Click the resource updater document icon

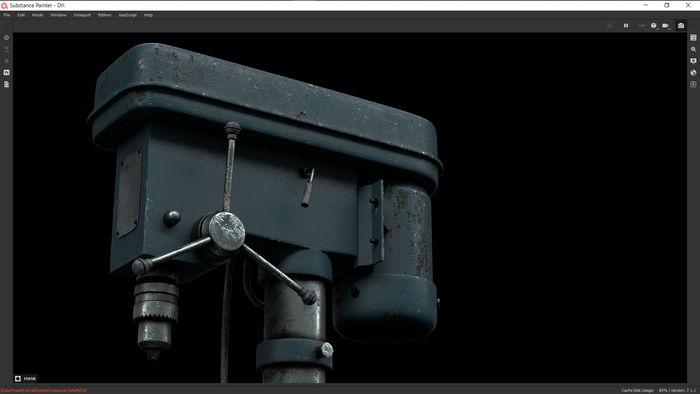6,84
